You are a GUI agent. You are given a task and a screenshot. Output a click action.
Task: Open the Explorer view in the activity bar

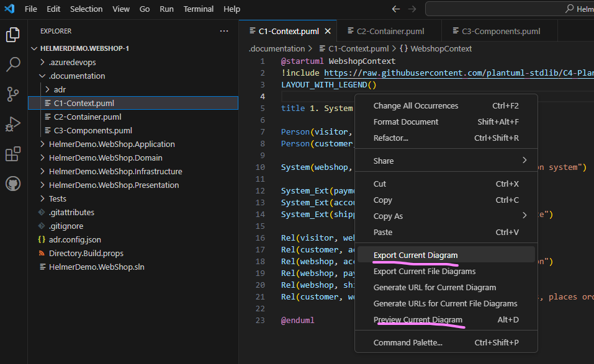[13, 35]
